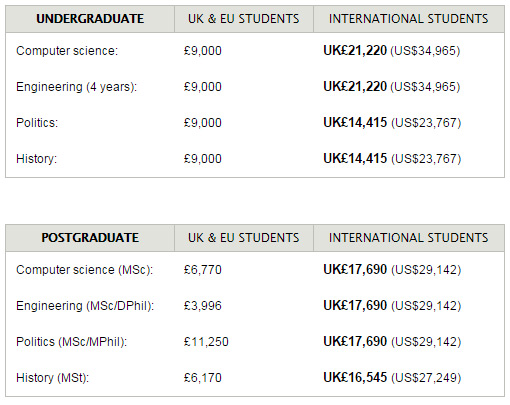Click the History (MSt) row label
The width and height of the screenshot is (510, 405).
53,378
